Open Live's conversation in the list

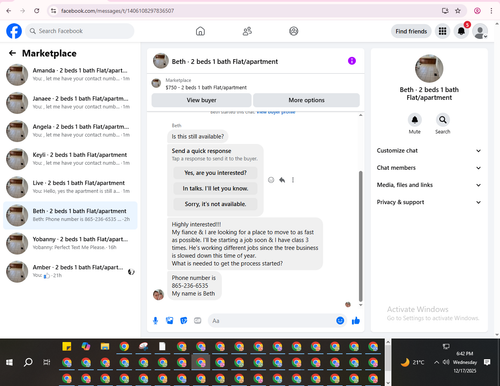(70, 187)
